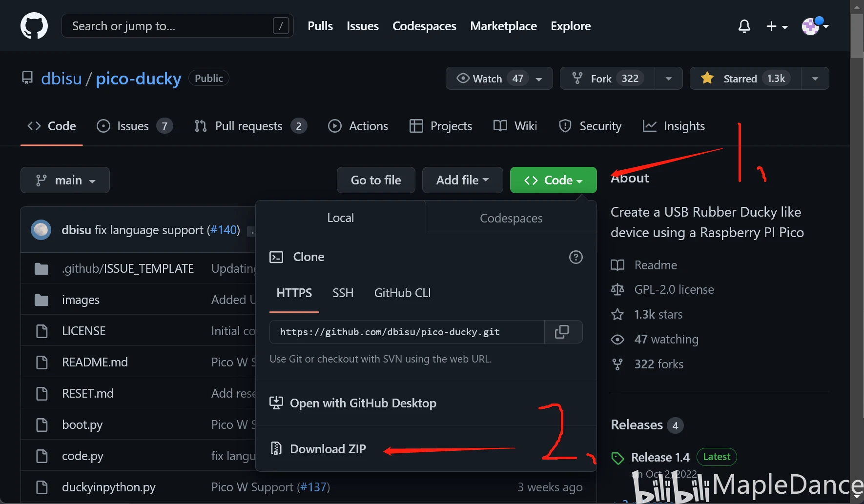Select the Codespaces tab in clone popup
Viewport: 864px width, 504px height.
point(511,218)
